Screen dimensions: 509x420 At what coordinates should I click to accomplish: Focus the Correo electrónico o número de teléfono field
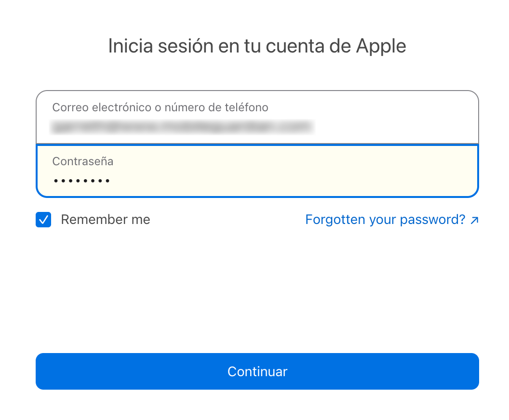[x=257, y=118]
